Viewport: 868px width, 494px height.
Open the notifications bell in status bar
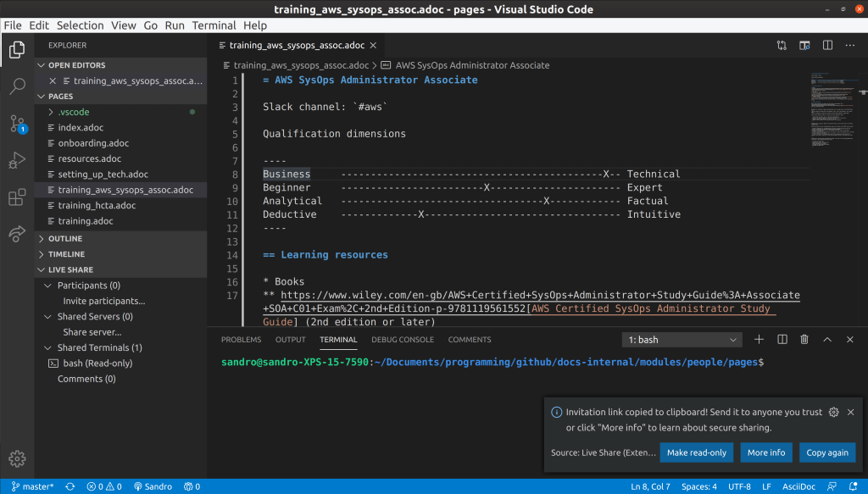[x=853, y=487]
